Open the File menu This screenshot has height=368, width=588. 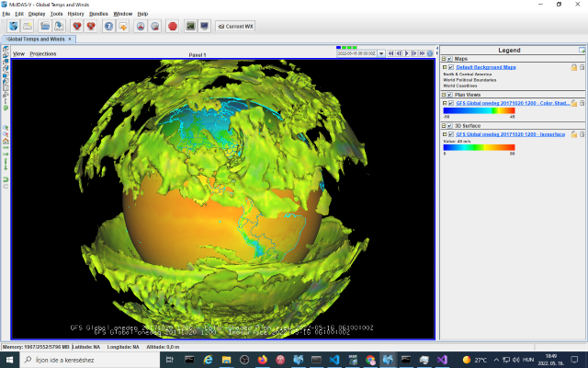[6, 14]
